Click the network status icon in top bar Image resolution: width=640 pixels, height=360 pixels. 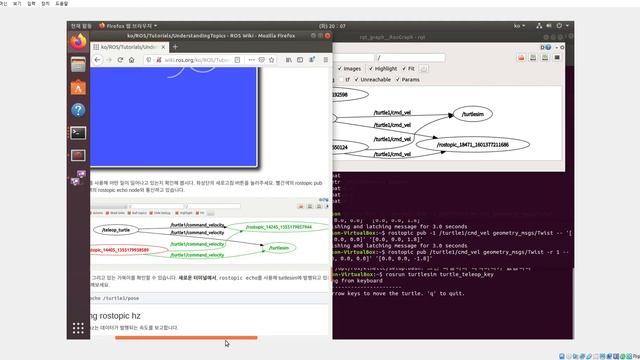539,26
